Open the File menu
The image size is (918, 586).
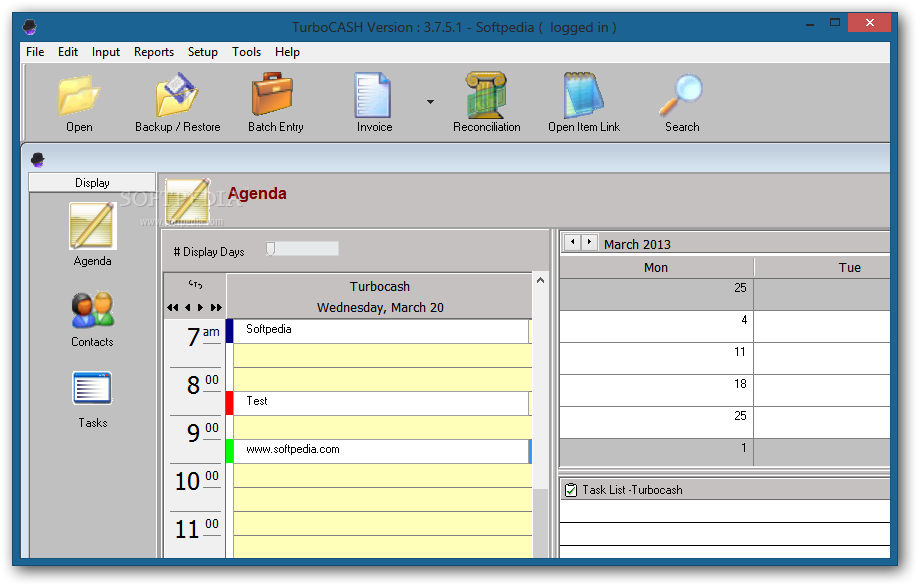click(x=35, y=52)
